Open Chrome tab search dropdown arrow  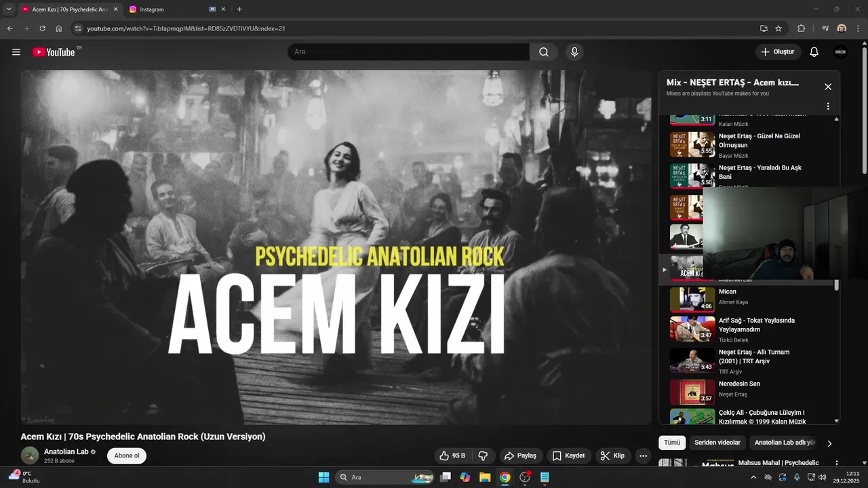pyautogui.click(x=9, y=9)
